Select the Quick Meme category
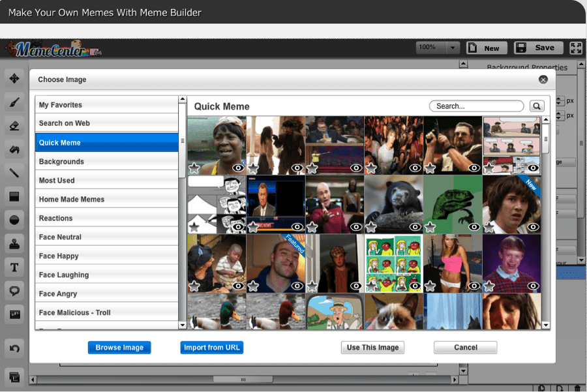Screen dimensions: 587x392 [x=107, y=143]
